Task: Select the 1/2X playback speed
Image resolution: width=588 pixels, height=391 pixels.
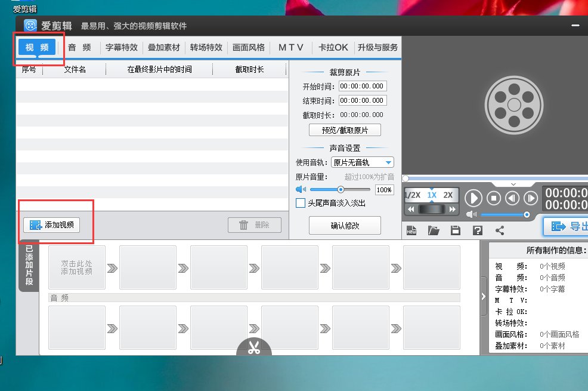Action: (x=411, y=194)
